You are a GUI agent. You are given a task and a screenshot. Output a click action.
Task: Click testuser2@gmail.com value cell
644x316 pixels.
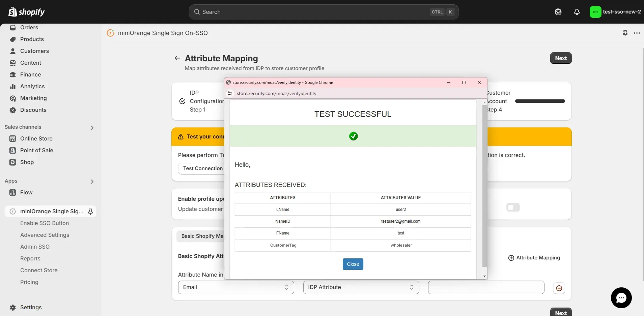point(401,221)
